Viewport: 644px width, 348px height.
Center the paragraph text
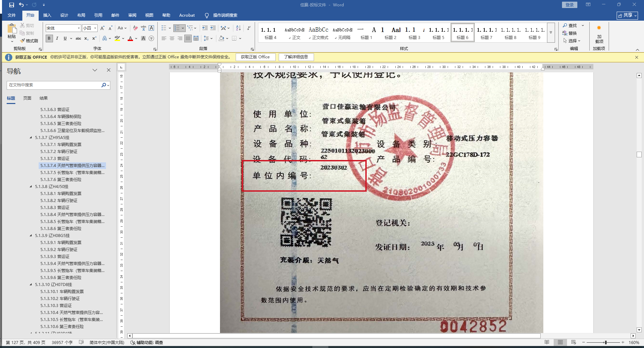coord(172,38)
